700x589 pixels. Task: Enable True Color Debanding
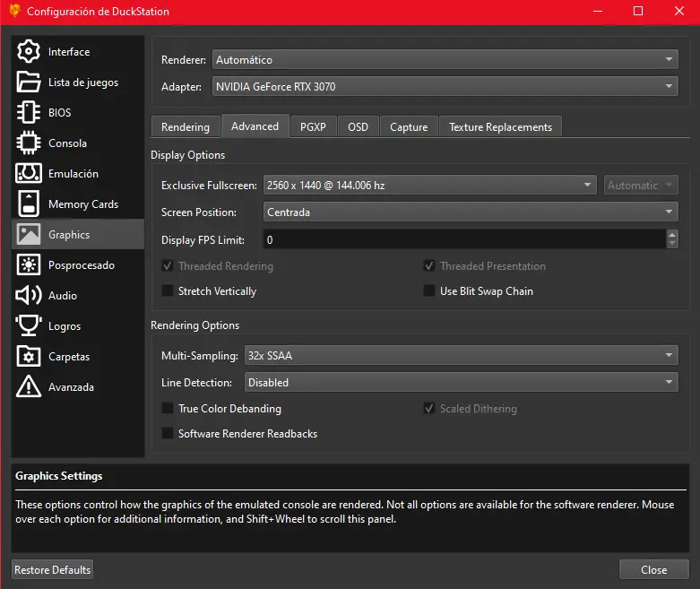click(168, 408)
